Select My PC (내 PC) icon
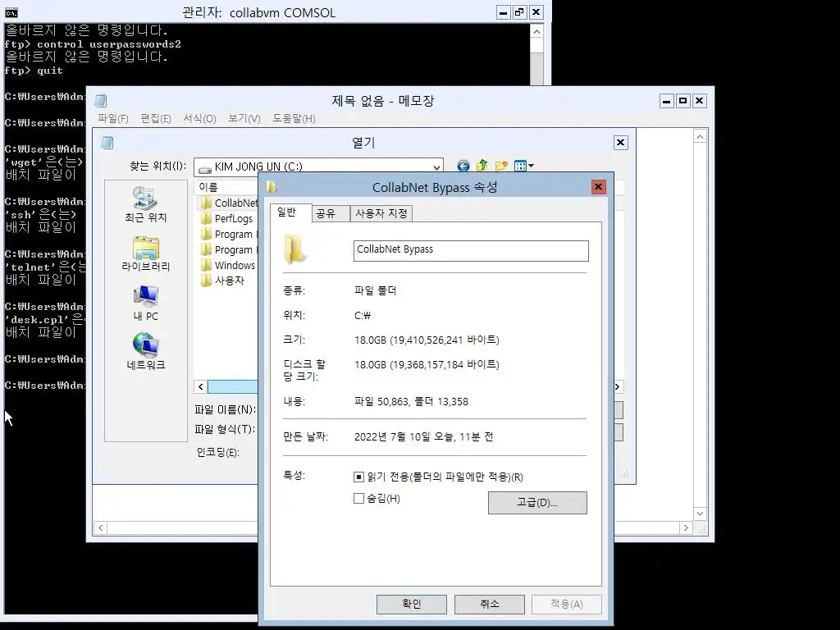Viewport: 840px width, 630px height. pos(145,304)
